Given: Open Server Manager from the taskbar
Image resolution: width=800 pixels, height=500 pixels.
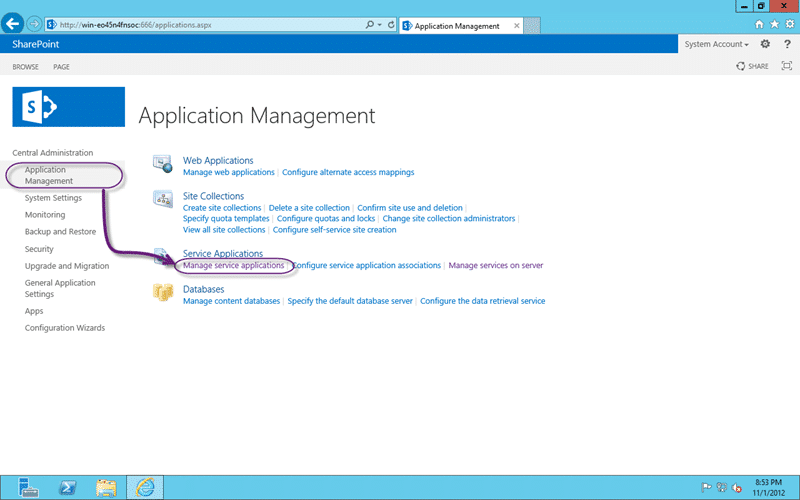Looking at the screenshot, I should tap(28, 487).
